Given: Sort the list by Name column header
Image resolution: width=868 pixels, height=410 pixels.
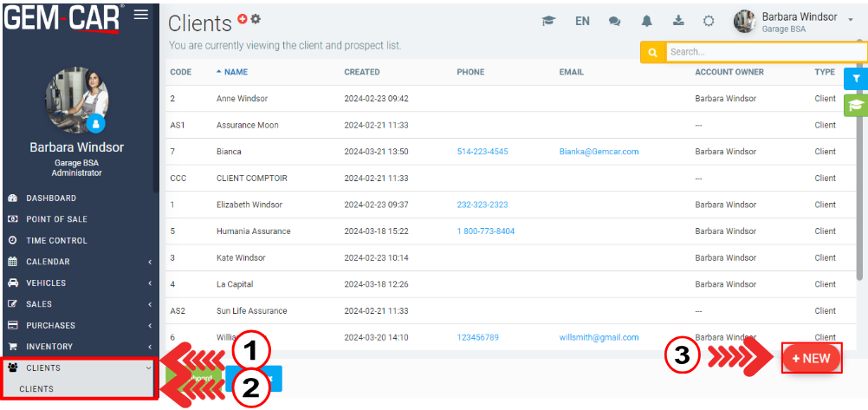Looking at the screenshot, I should pyautogui.click(x=236, y=72).
